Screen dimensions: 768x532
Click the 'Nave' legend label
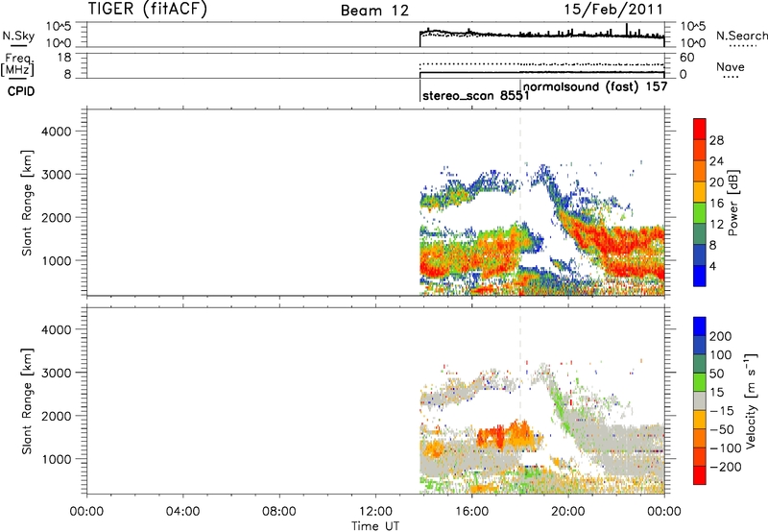pos(731,66)
